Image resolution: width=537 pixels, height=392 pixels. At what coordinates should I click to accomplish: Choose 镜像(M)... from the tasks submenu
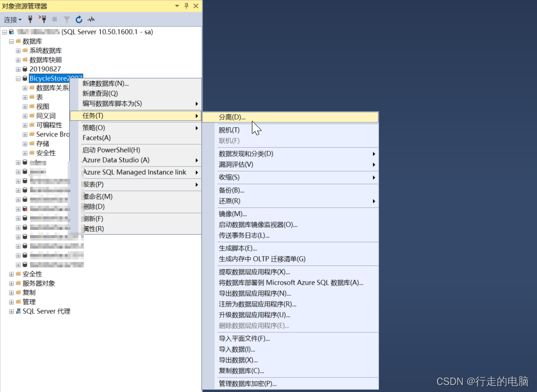click(291, 214)
